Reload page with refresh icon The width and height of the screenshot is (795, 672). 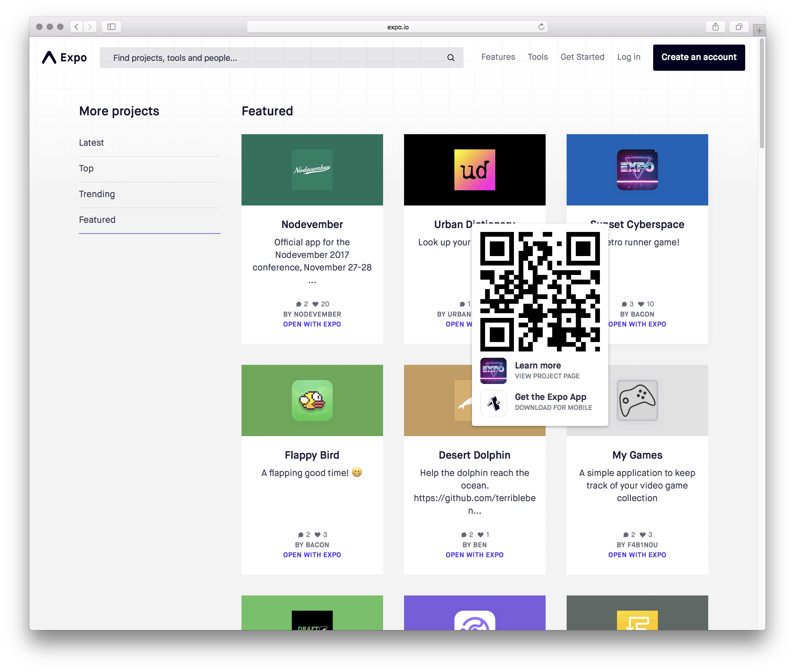click(541, 27)
